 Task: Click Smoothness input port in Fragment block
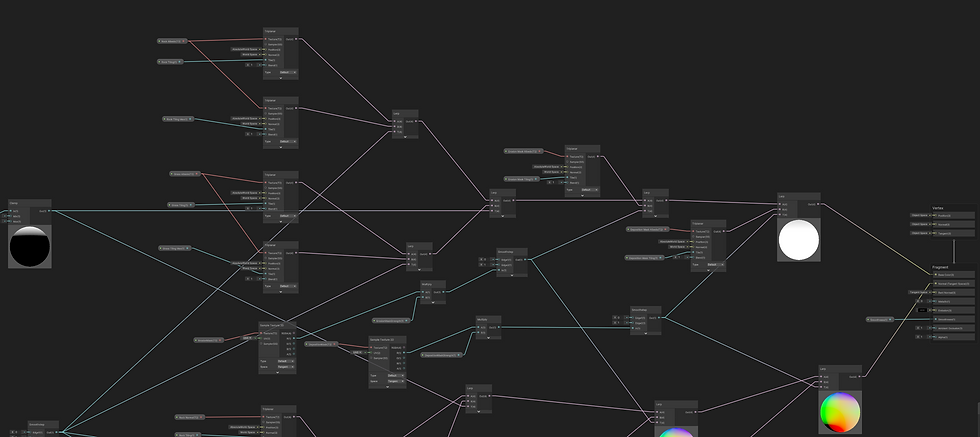click(x=935, y=319)
